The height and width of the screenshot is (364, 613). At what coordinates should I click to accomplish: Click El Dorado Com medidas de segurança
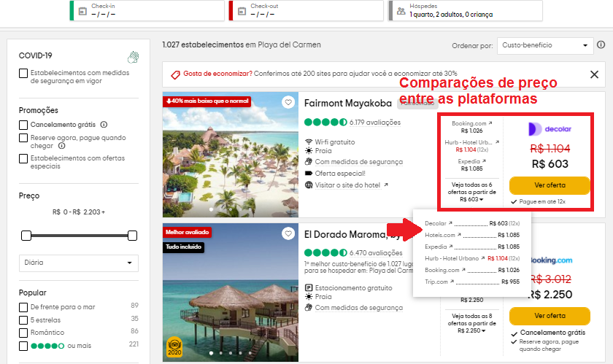point(358,308)
